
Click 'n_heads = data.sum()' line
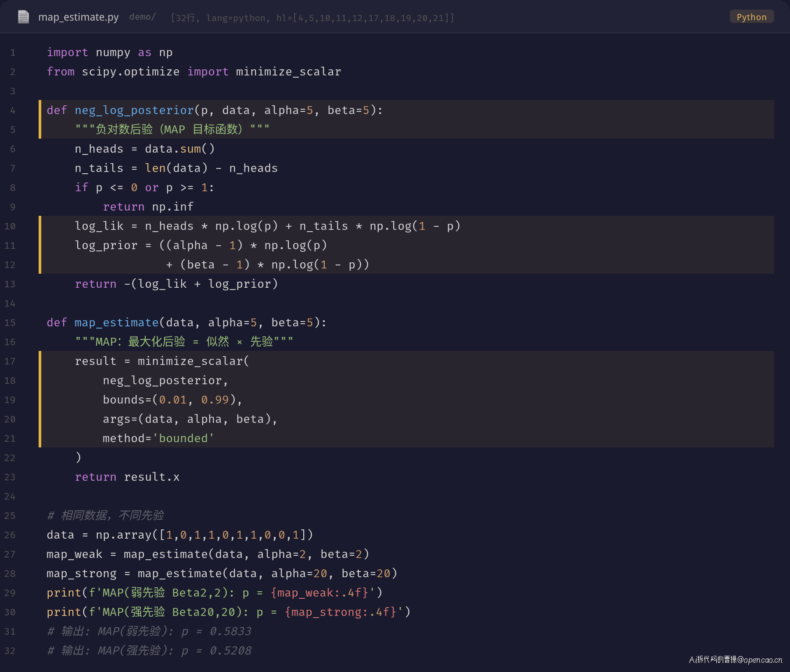145,149
